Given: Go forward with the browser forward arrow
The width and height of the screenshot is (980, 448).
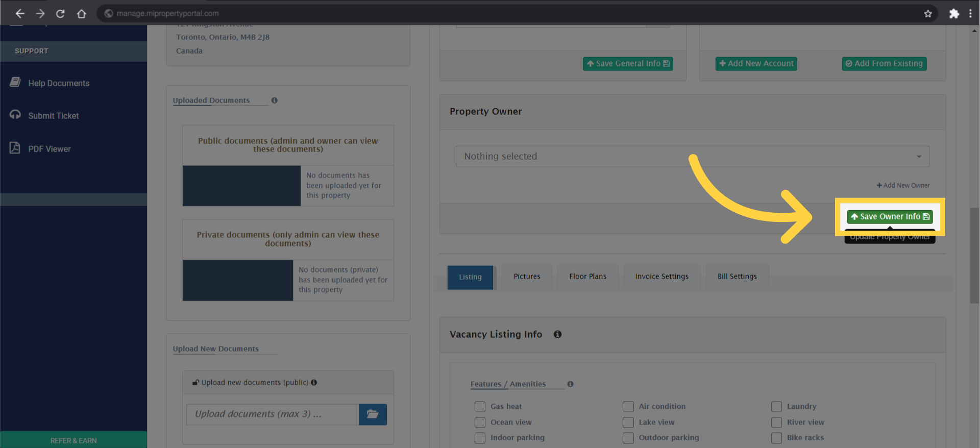Looking at the screenshot, I should pos(40,14).
